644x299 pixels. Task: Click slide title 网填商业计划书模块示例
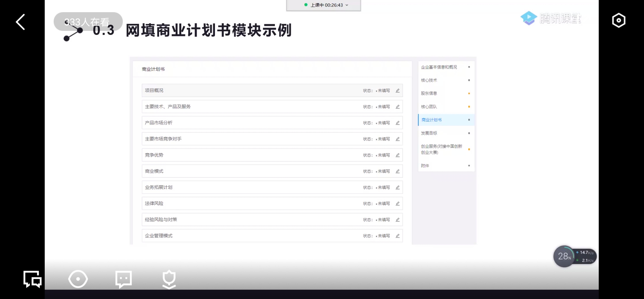point(209,30)
